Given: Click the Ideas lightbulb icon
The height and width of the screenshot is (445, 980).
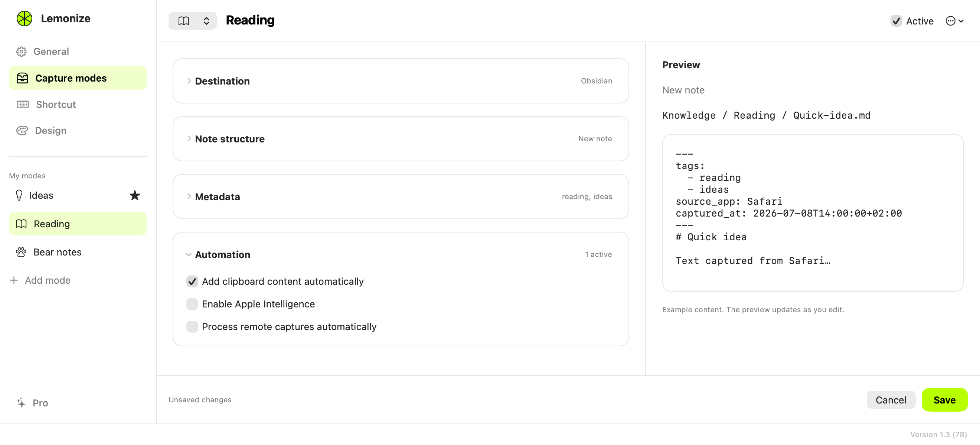Looking at the screenshot, I should pos(19,195).
